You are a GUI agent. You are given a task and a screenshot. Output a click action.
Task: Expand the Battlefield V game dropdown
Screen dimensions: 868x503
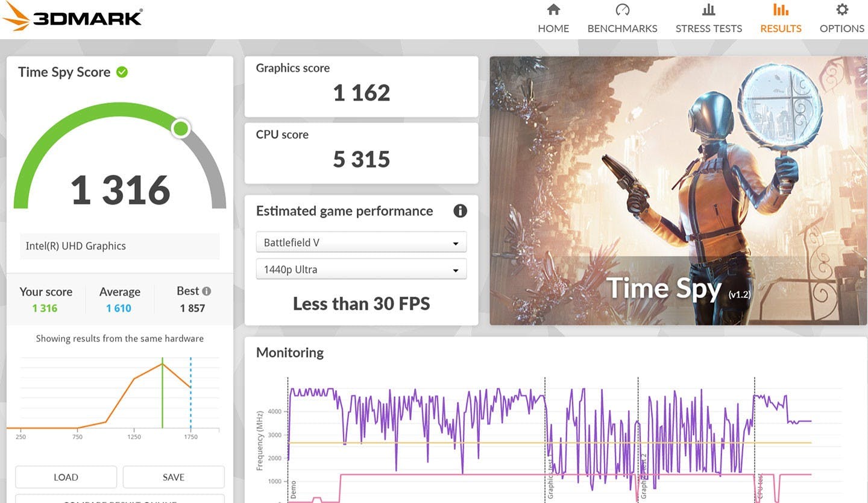tap(361, 242)
